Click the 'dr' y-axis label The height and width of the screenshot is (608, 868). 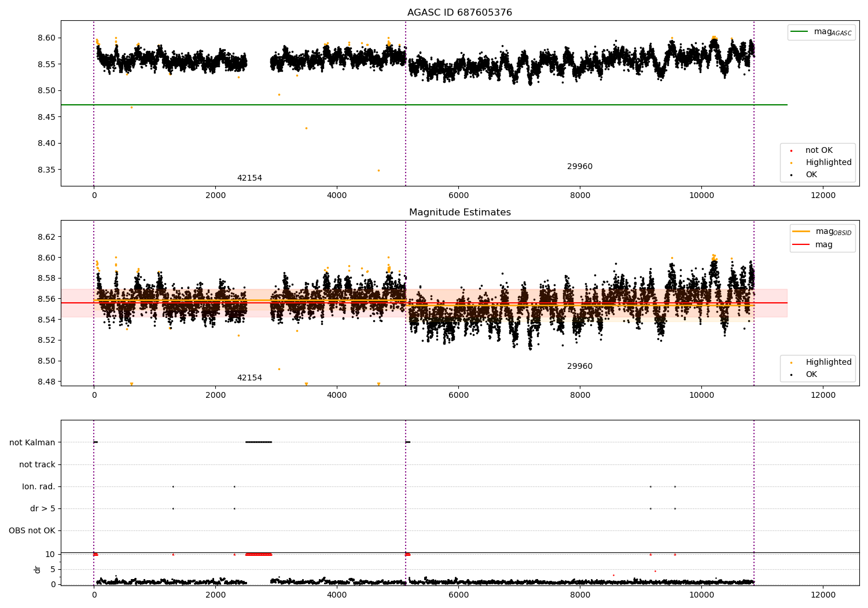click(x=38, y=569)
